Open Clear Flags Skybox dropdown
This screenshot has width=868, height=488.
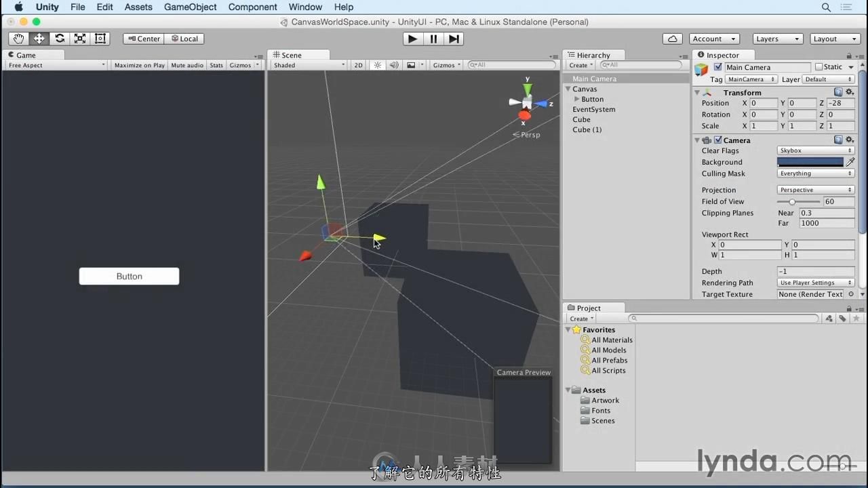pyautogui.click(x=816, y=150)
